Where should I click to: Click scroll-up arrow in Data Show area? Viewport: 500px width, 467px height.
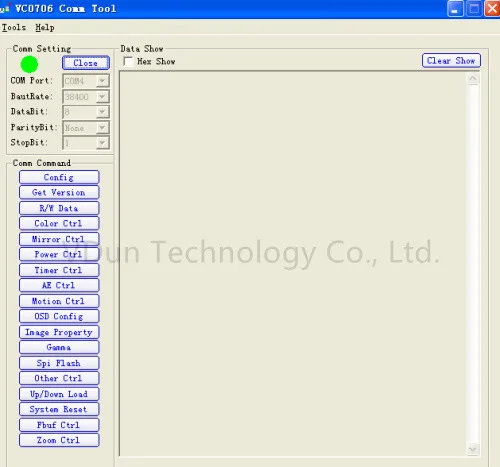point(473,79)
